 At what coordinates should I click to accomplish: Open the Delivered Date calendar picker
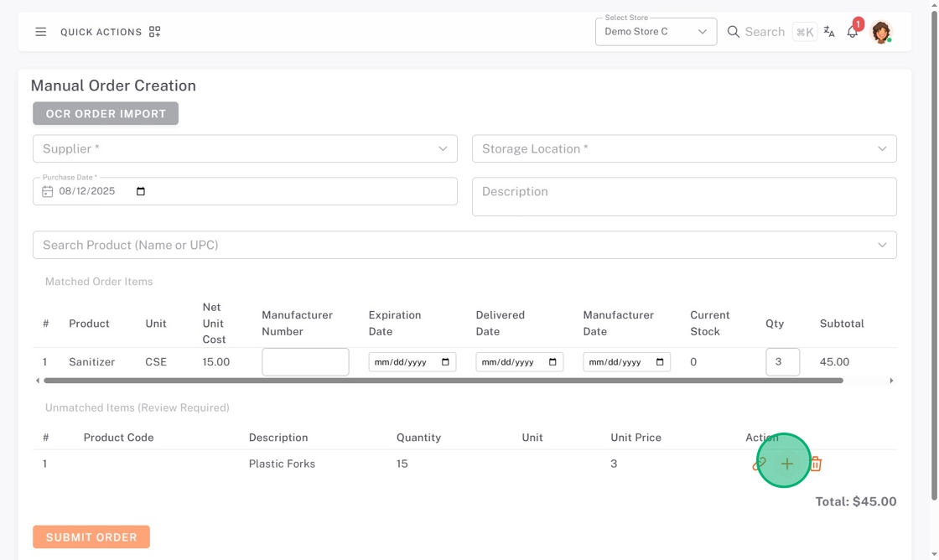[553, 362]
